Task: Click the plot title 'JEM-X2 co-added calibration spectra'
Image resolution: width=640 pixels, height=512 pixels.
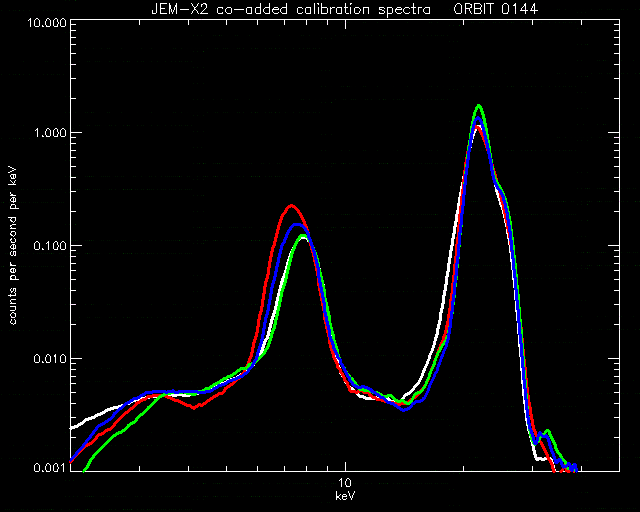Action: coord(291,9)
